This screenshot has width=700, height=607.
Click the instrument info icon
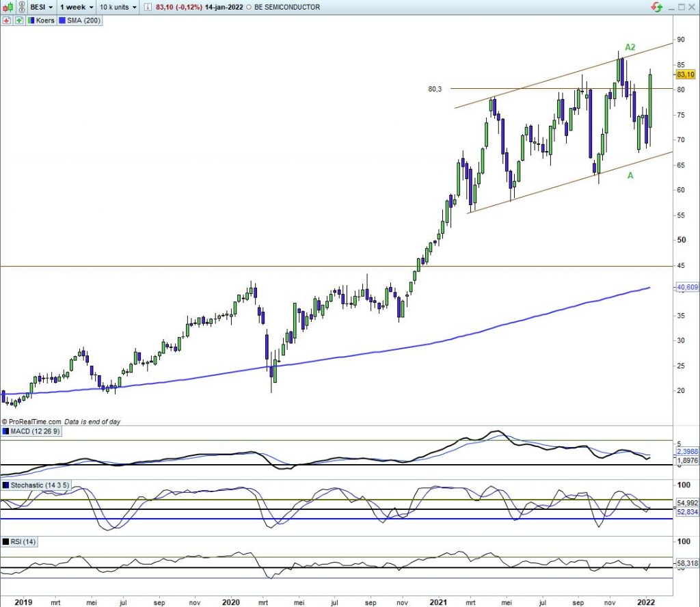click(148, 7)
